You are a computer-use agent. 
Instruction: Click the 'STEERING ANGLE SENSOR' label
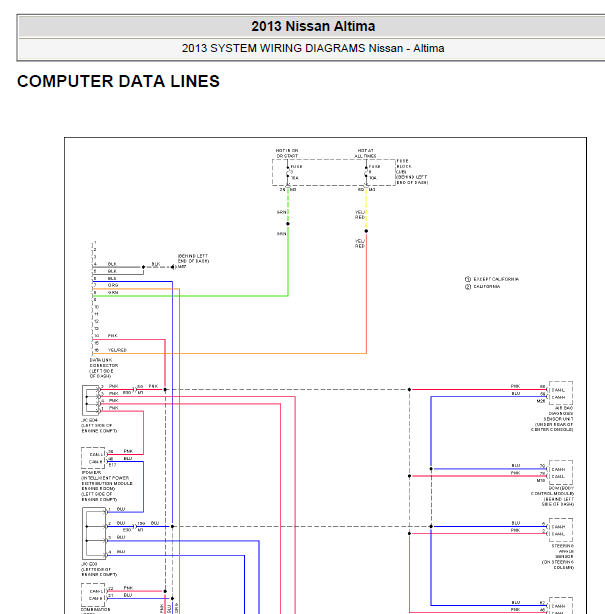click(558, 556)
